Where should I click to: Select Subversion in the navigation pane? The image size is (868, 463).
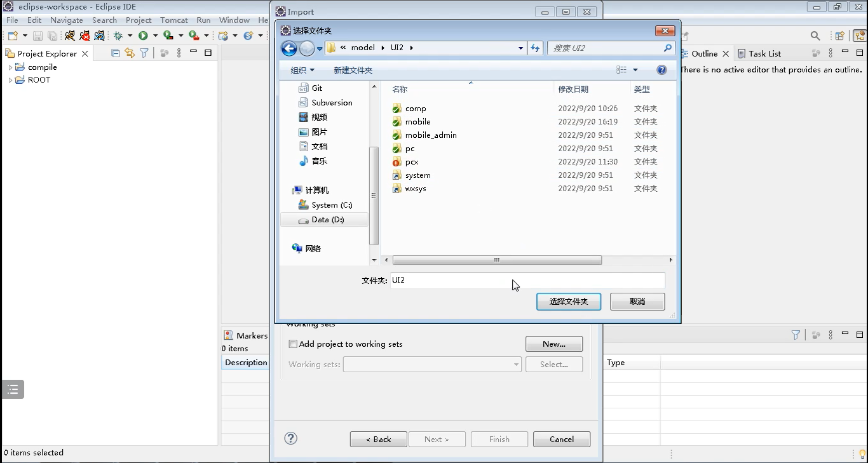331,103
